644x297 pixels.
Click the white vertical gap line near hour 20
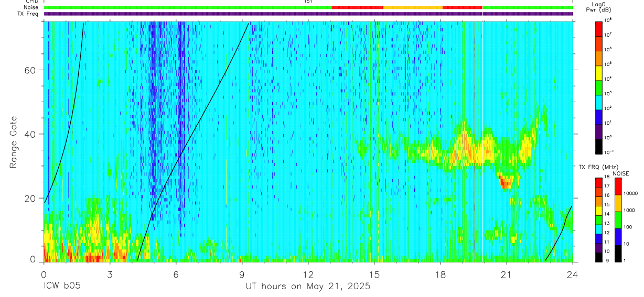(482, 141)
